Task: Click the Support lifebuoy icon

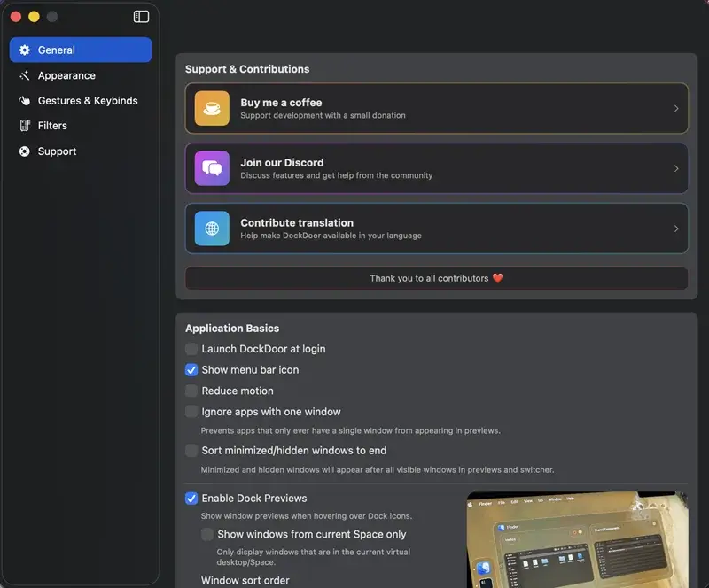Action: [25, 151]
